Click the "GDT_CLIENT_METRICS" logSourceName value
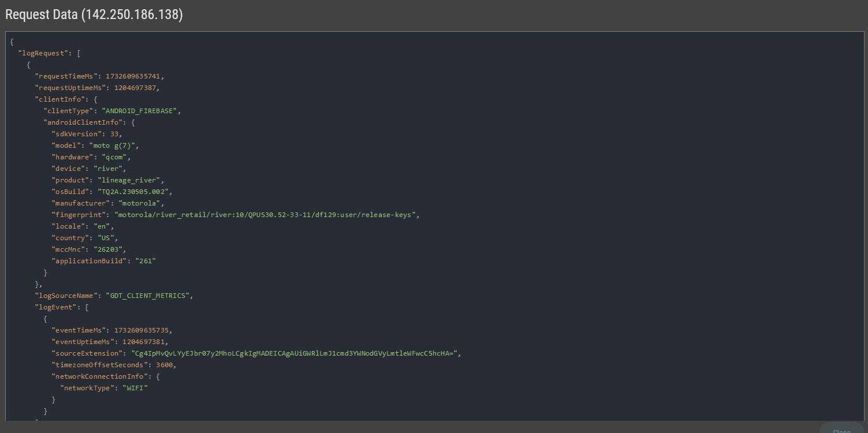Screen dimensions: 868x433 coord(147,296)
